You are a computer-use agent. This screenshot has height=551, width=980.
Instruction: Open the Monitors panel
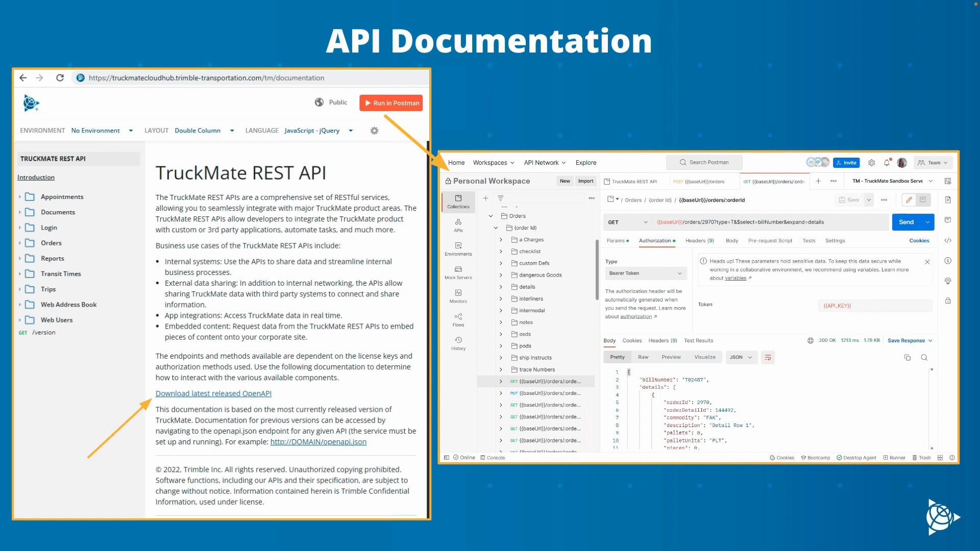[458, 296]
